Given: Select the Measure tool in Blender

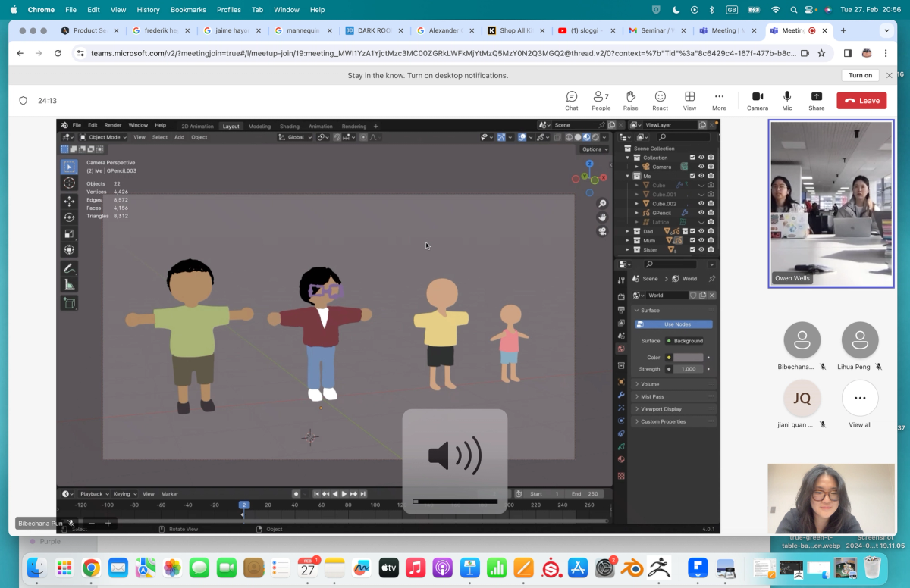Looking at the screenshot, I should click(x=69, y=284).
